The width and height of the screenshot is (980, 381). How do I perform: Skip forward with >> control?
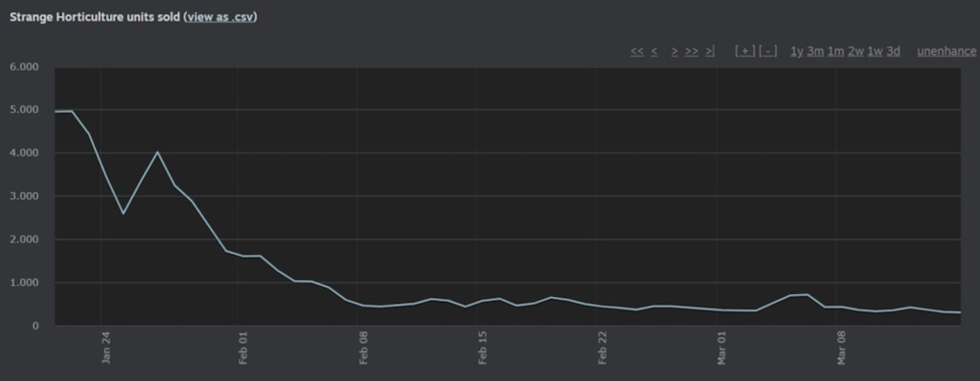[x=691, y=51]
